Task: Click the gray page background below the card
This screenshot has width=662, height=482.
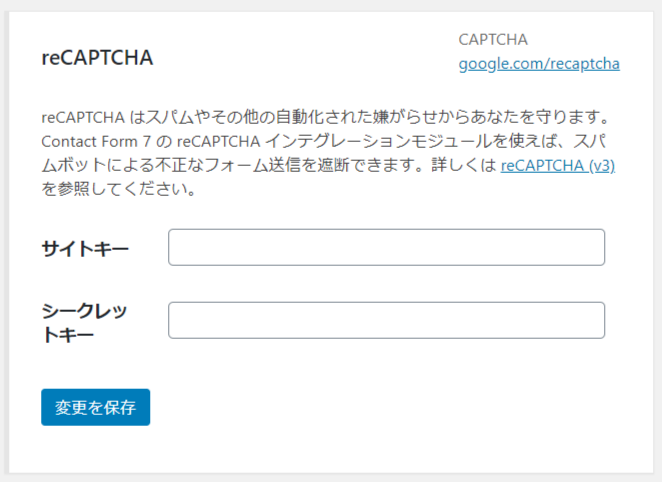Action: coord(330,477)
